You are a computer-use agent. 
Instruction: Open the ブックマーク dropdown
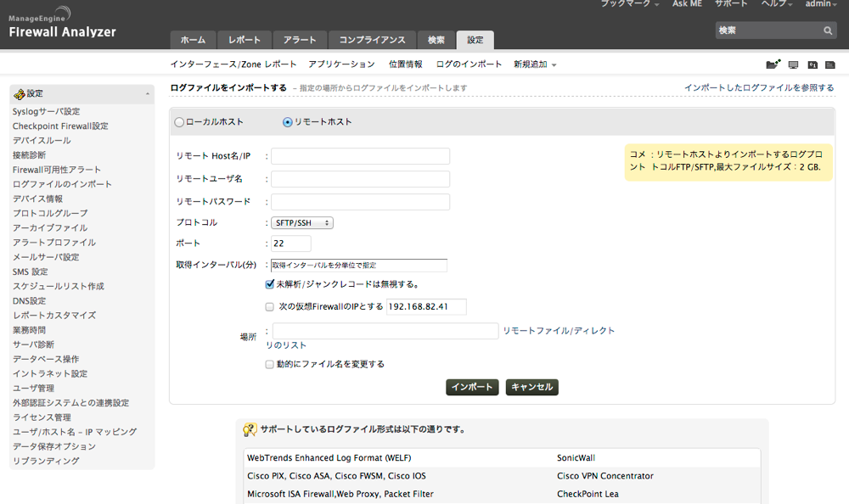pyautogui.click(x=630, y=3)
